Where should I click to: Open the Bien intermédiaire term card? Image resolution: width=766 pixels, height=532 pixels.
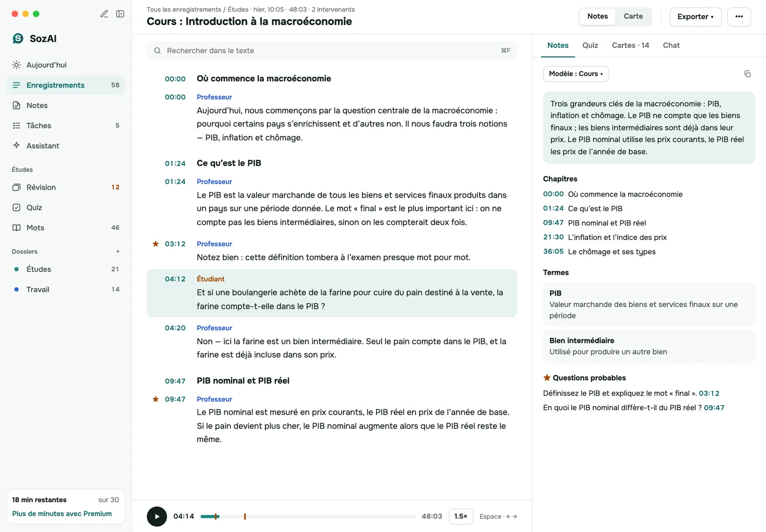(649, 346)
